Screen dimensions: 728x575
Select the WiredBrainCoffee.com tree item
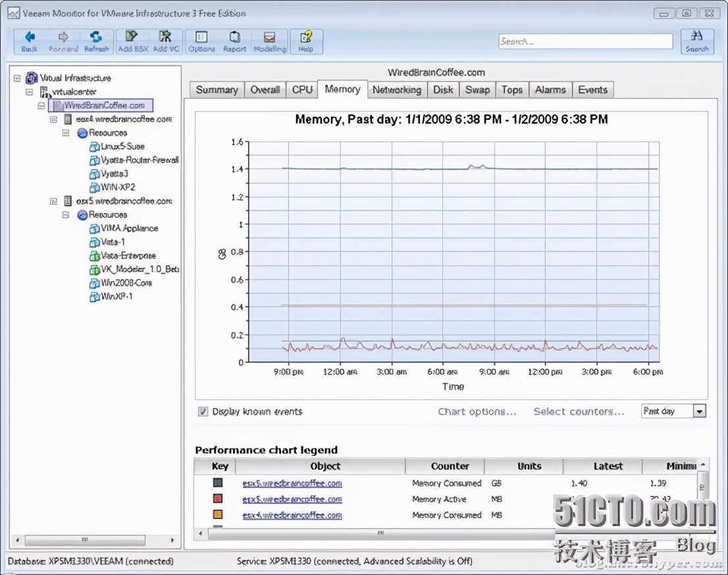[x=101, y=105]
